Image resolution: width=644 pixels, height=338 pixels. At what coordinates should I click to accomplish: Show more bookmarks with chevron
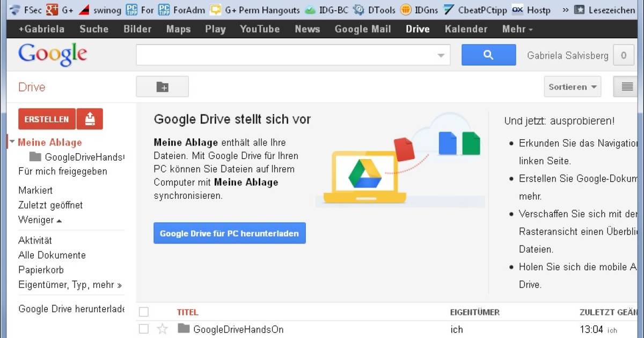[565, 10]
